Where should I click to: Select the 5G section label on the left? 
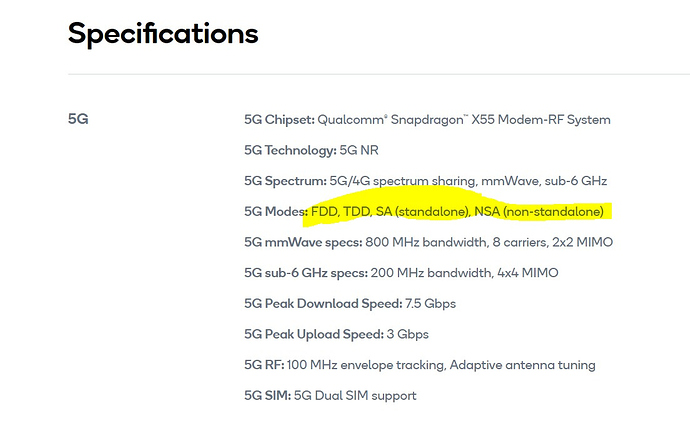(x=78, y=120)
